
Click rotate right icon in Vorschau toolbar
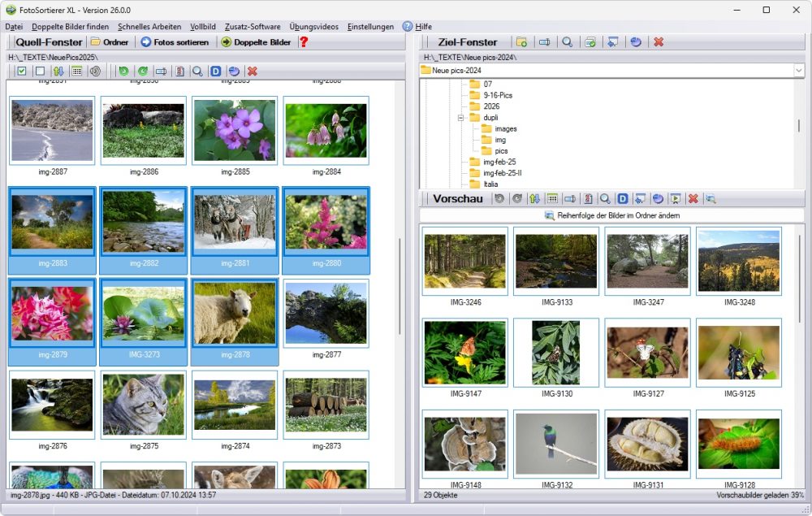point(516,198)
